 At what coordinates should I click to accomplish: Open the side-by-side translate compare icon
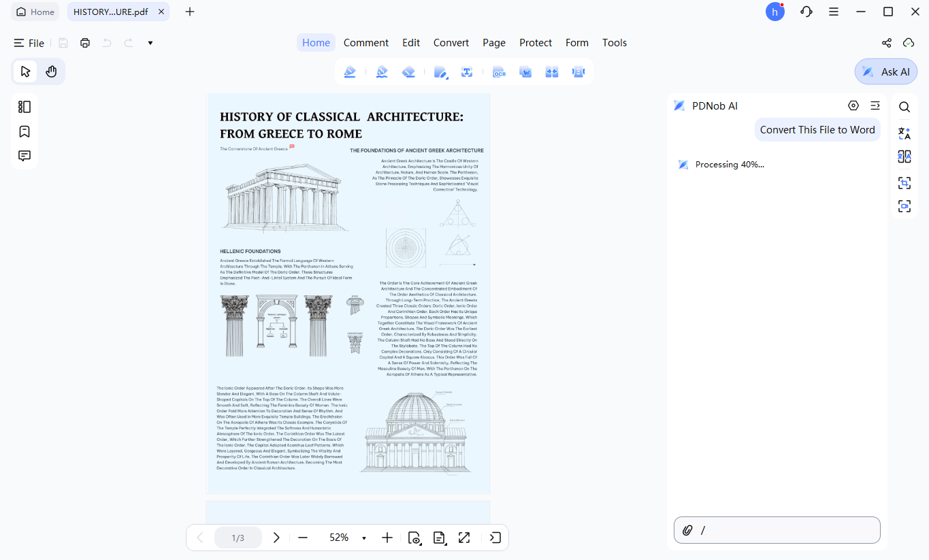click(904, 157)
